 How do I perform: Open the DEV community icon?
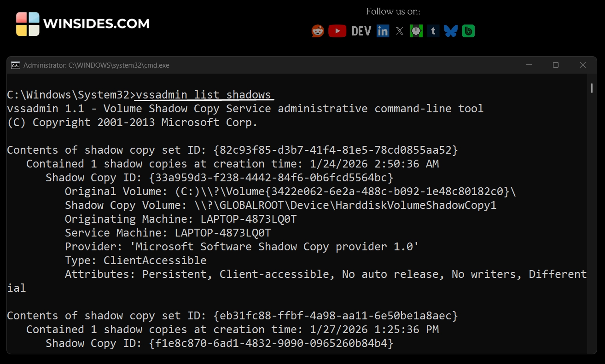(x=361, y=31)
